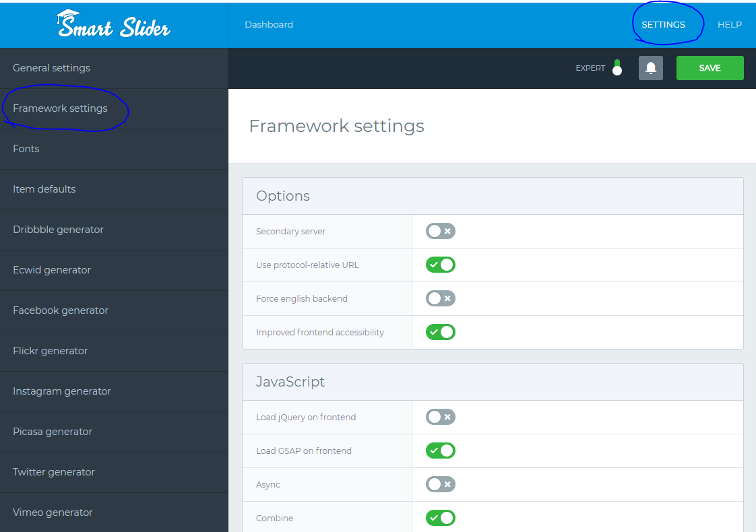Open Ecwid generator settings
Viewport: 756px width, 532px height.
click(114, 270)
